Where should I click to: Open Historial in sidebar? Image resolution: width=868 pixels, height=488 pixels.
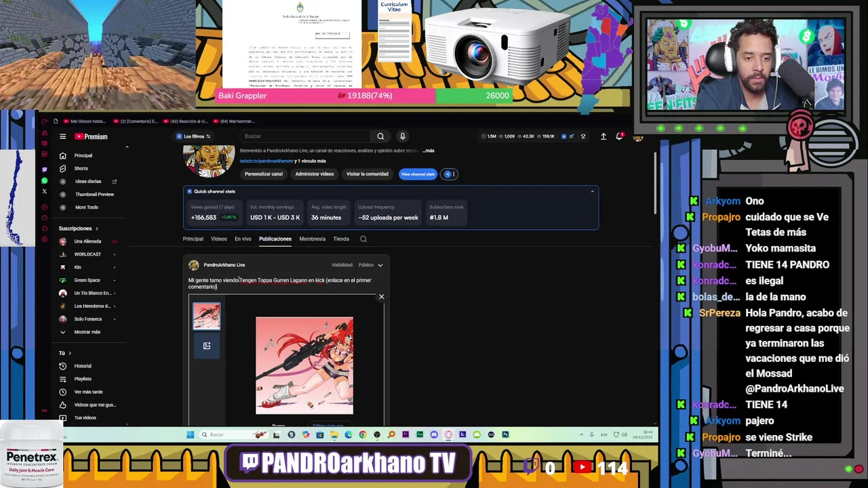point(83,366)
